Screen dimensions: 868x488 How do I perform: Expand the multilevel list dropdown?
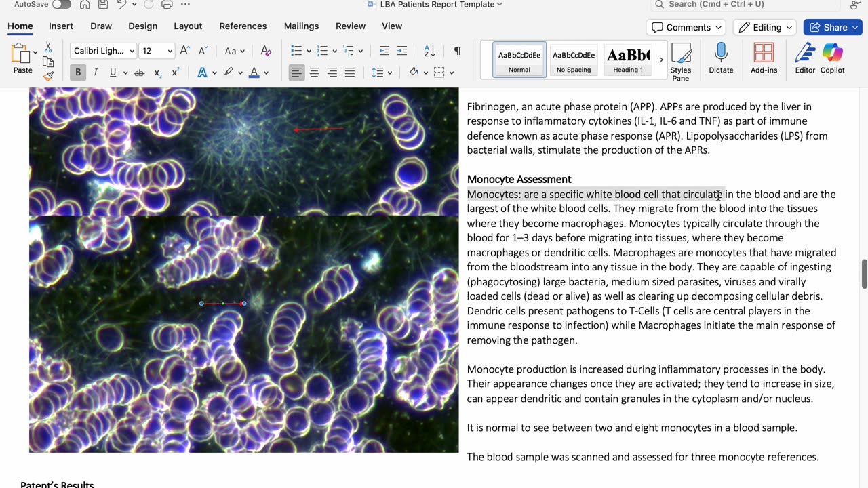click(x=360, y=51)
